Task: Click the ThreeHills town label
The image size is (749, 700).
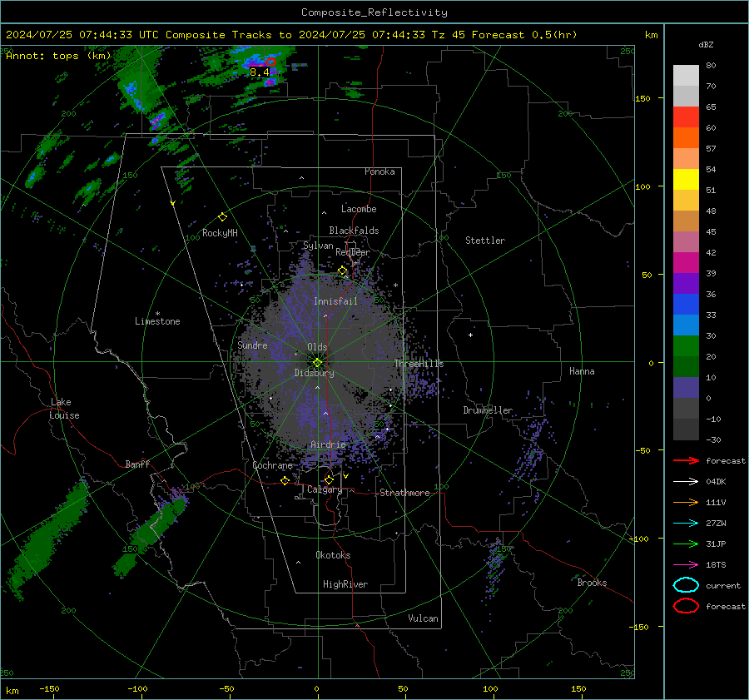Action: pos(419,364)
